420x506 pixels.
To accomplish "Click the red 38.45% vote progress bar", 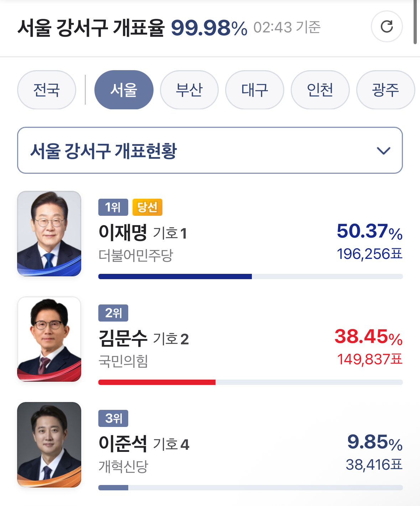I will click(157, 382).
